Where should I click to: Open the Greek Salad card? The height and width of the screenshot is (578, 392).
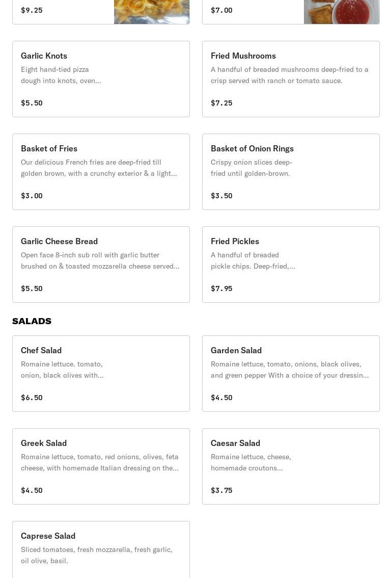pos(101,466)
